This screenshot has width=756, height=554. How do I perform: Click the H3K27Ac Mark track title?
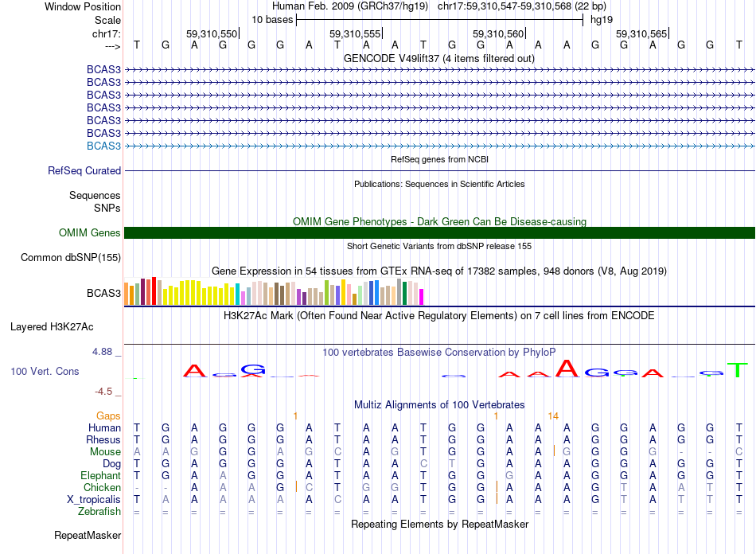pos(438,315)
